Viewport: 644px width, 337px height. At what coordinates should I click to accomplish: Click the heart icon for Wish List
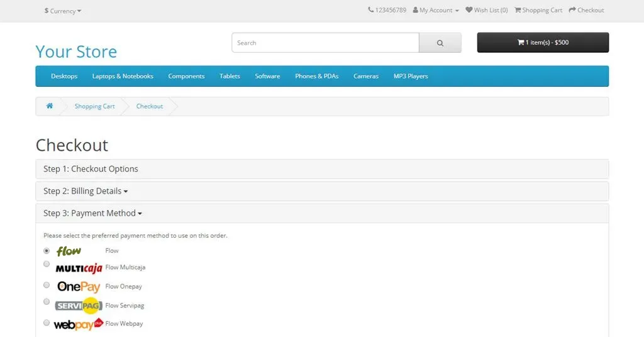tap(469, 10)
